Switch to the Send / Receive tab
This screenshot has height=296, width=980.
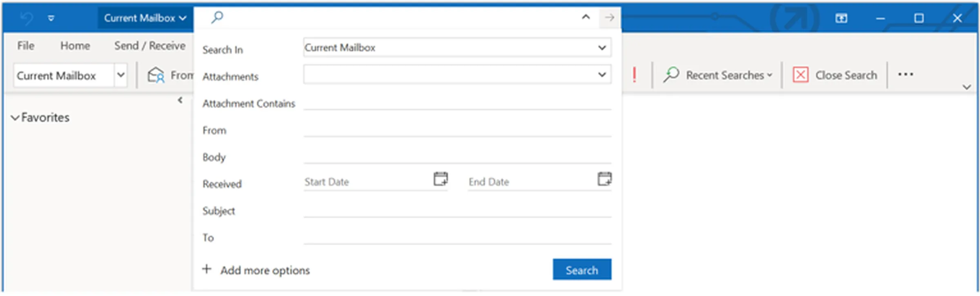click(x=149, y=45)
